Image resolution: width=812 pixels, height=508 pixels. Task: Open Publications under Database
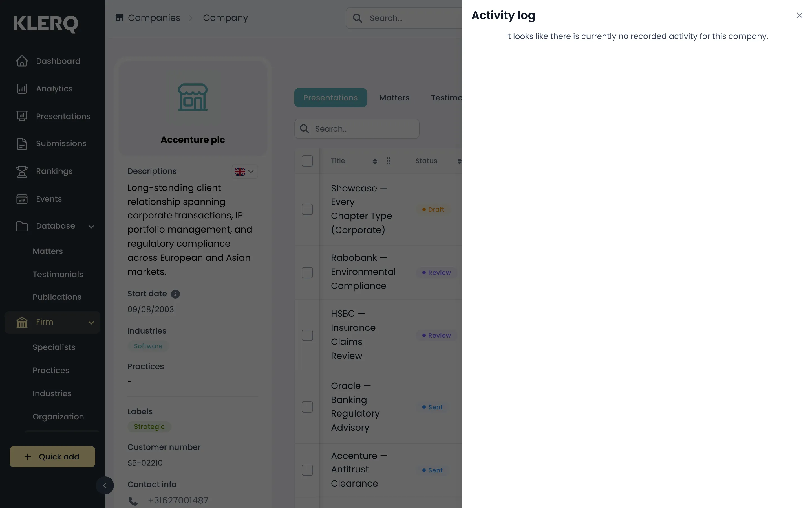pos(57,297)
